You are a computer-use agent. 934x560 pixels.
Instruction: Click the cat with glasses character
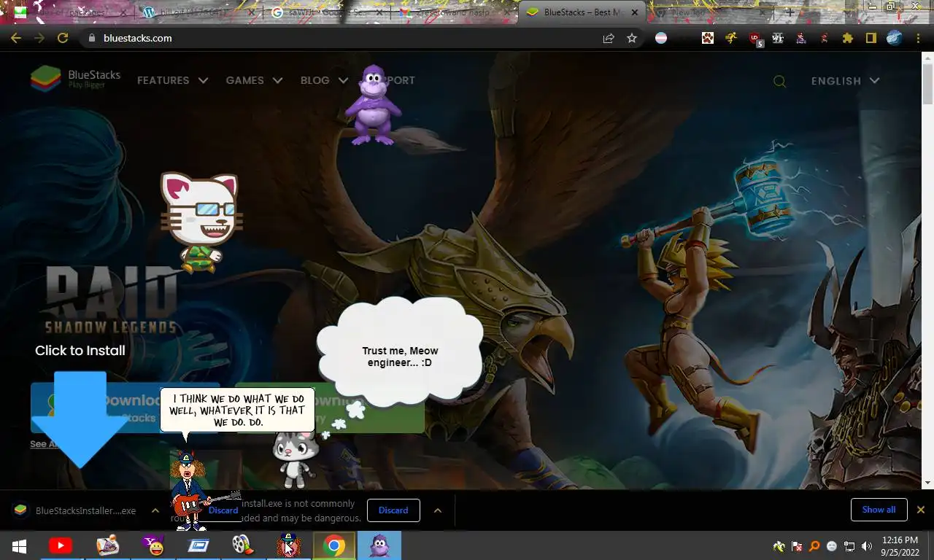pyautogui.click(x=200, y=222)
